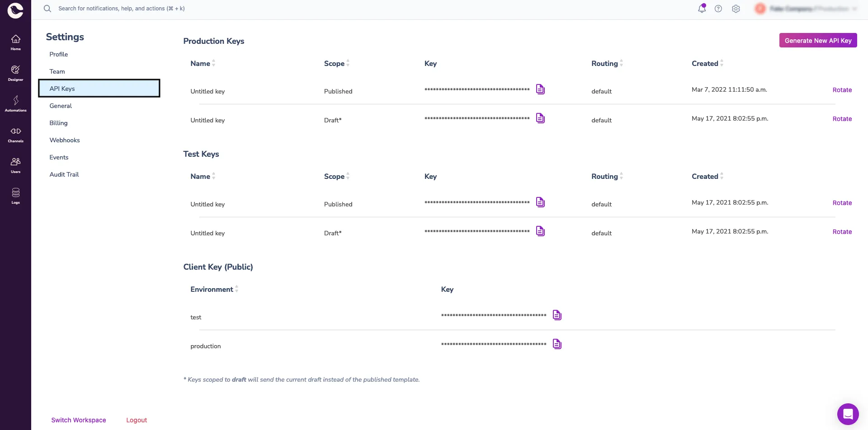Open the Channels section
The height and width of the screenshot is (430, 868).
point(15,135)
